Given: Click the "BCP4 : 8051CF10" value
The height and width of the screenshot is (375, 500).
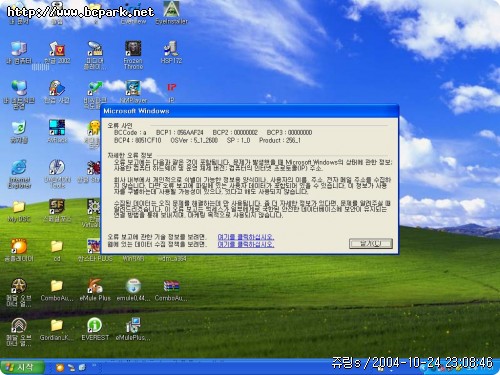Looking at the screenshot, I should pos(138,140).
